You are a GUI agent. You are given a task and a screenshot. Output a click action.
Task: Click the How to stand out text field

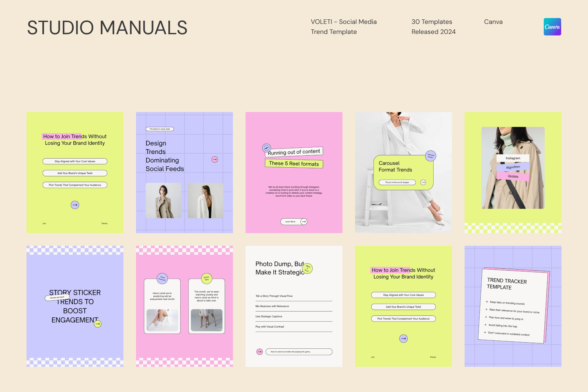coord(299,352)
